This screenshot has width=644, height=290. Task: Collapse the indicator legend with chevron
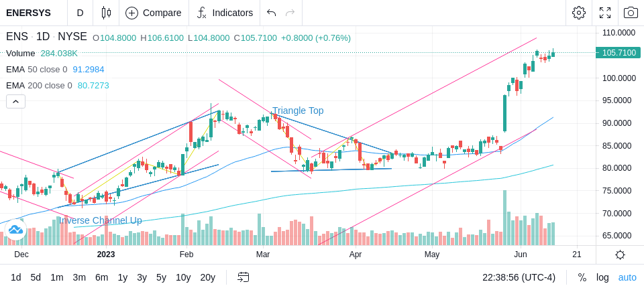[x=15, y=101]
